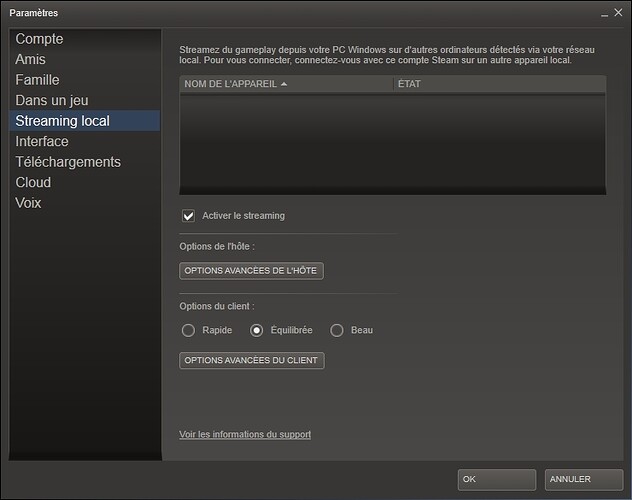Screen dimensions: 632x500
Task: Open Options avancées du client
Action: coord(251,361)
